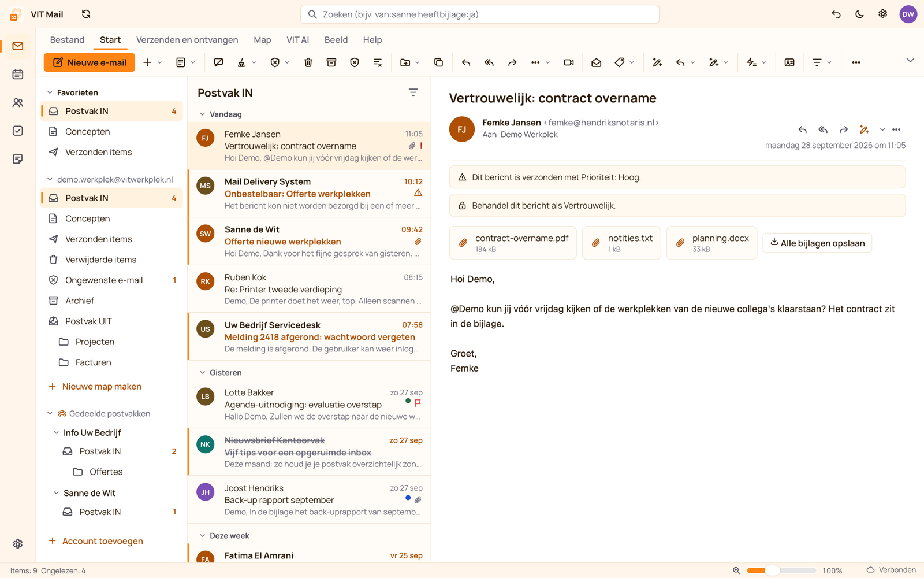Collapse the Gisteren group
The width and height of the screenshot is (924, 578).
(x=202, y=373)
